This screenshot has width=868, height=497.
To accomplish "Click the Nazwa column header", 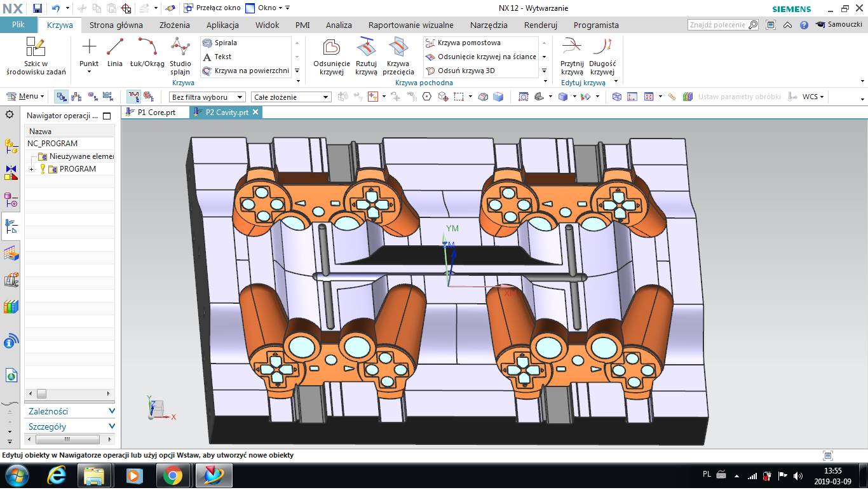I will click(70, 131).
